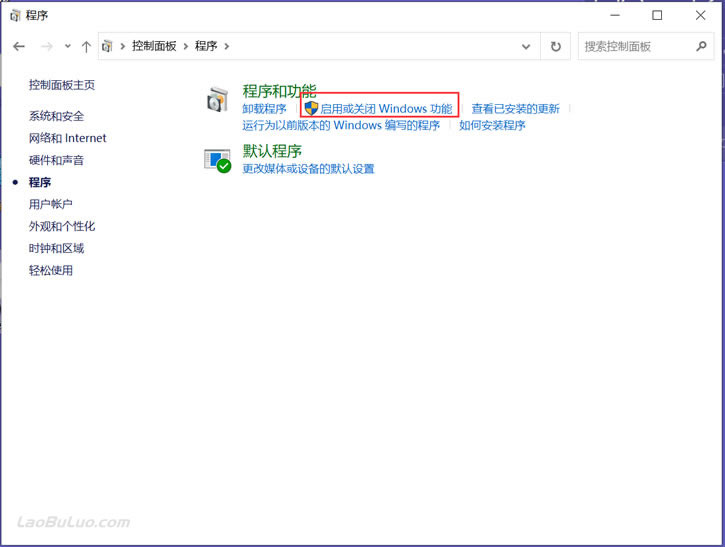The image size is (725, 547).
Task: Expand the chevron after 程序 in breadcrumb
Action: [227, 46]
